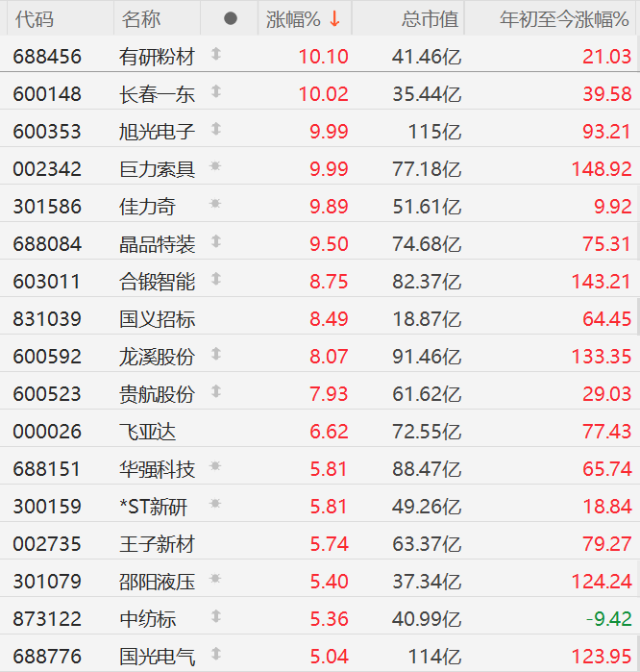This screenshot has width=640, height=672.
Task: Click market cap 114亿 for 国光电气
Action: pyautogui.click(x=434, y=657)
